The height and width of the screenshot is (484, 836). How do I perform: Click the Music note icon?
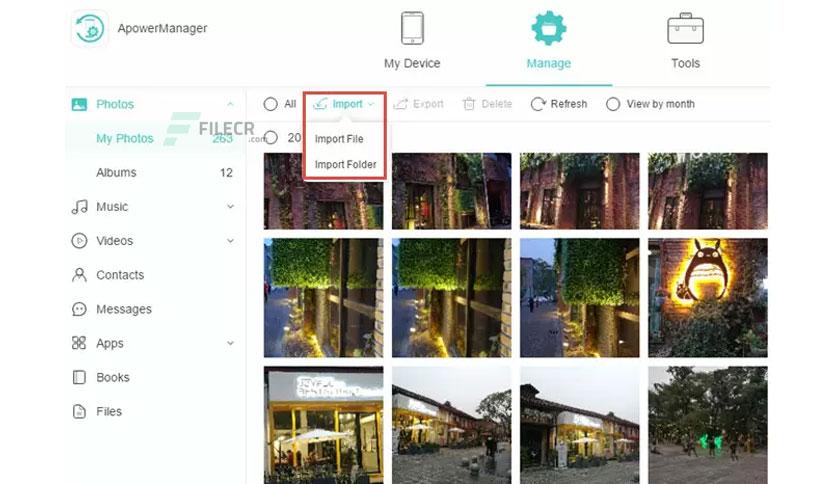pos(79,207)
